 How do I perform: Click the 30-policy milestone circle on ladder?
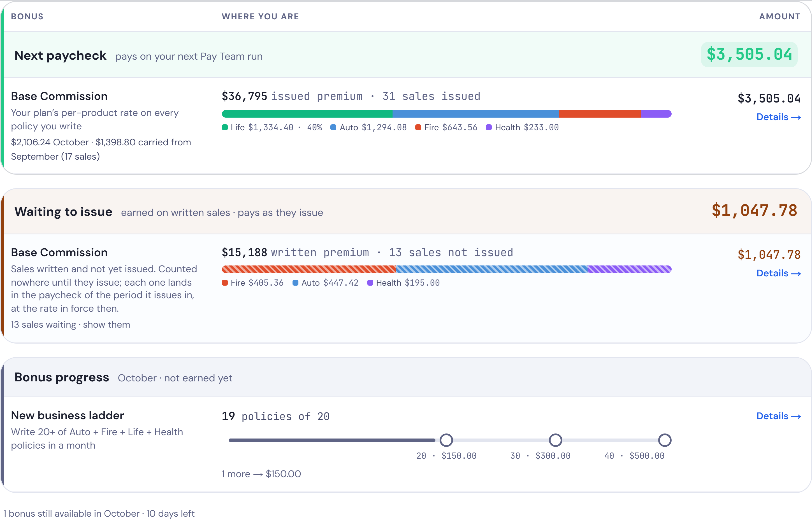[x=555, y=440]
